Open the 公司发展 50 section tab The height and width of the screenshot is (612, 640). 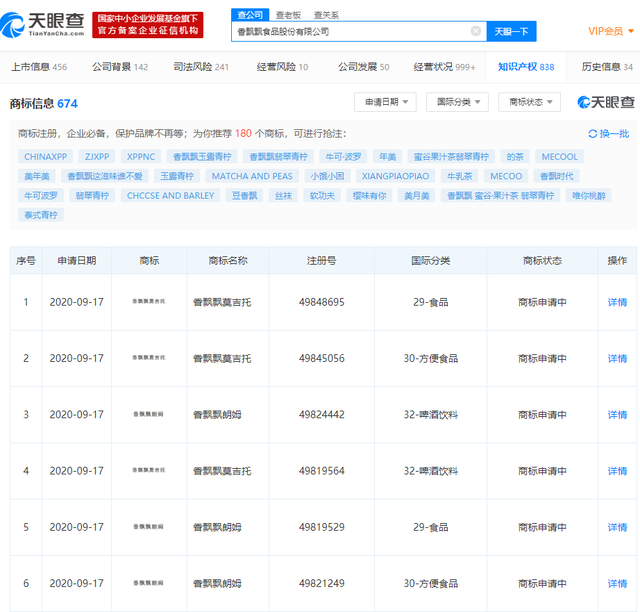(x=363, y=67)
